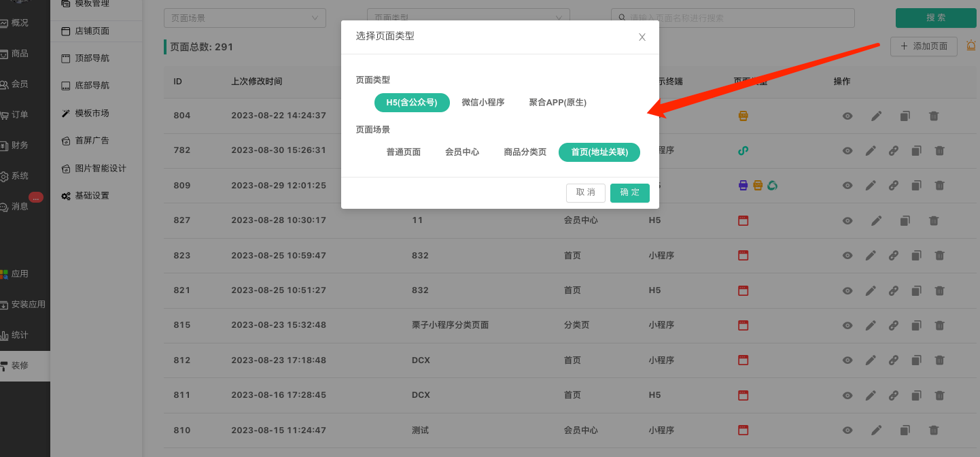Click the link icon for row 812
980x457 pixels.
click(x=894, y=360)
